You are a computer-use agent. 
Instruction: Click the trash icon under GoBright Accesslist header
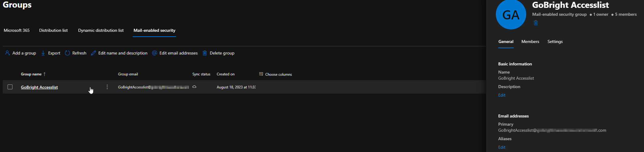point(536,23)
